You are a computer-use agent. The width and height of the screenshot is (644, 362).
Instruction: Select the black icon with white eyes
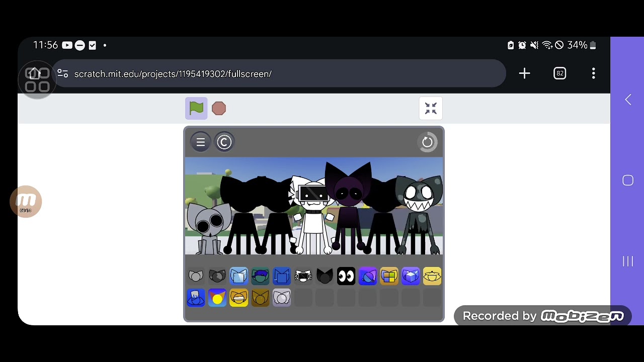[x=346, y=276]
